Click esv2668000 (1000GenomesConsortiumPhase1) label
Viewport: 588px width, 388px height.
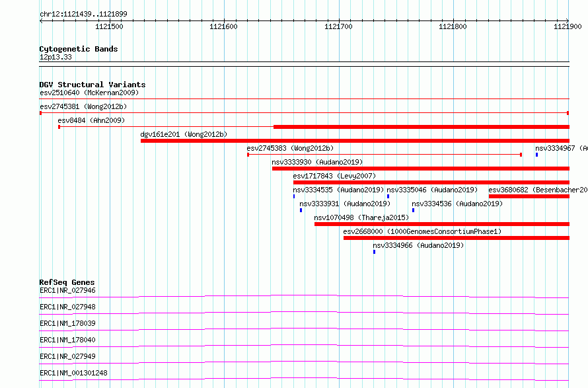(x=422, y=231)
